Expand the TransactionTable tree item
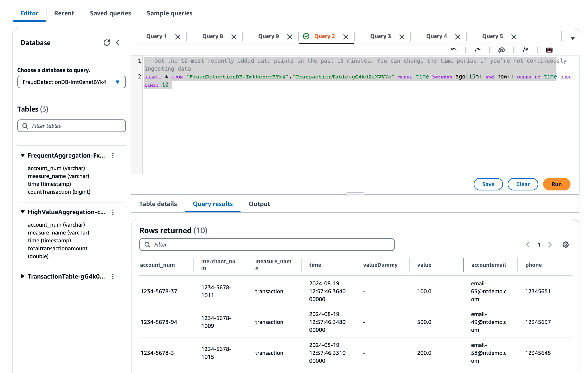 (x=23, y=276)
